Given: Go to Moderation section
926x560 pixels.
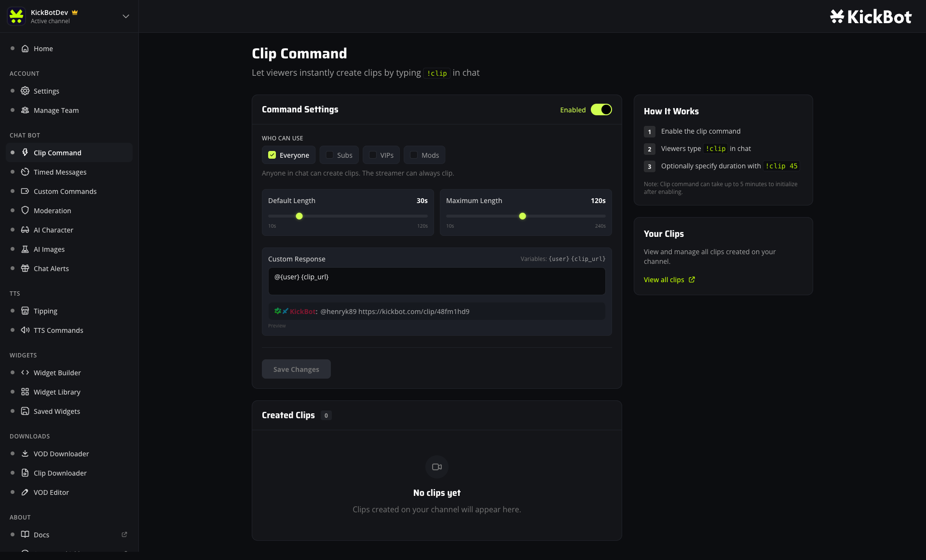Looking at the screenshot, I should [69, 211].
